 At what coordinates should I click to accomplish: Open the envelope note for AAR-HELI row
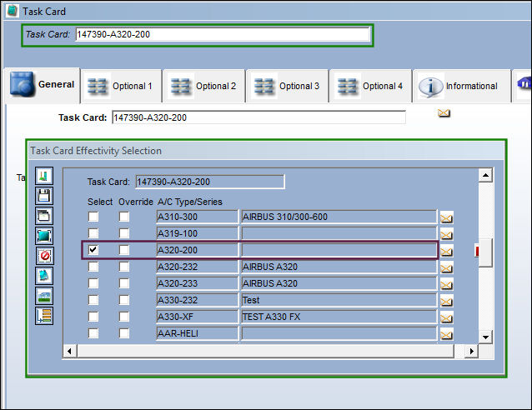click(x=446, y=335)
